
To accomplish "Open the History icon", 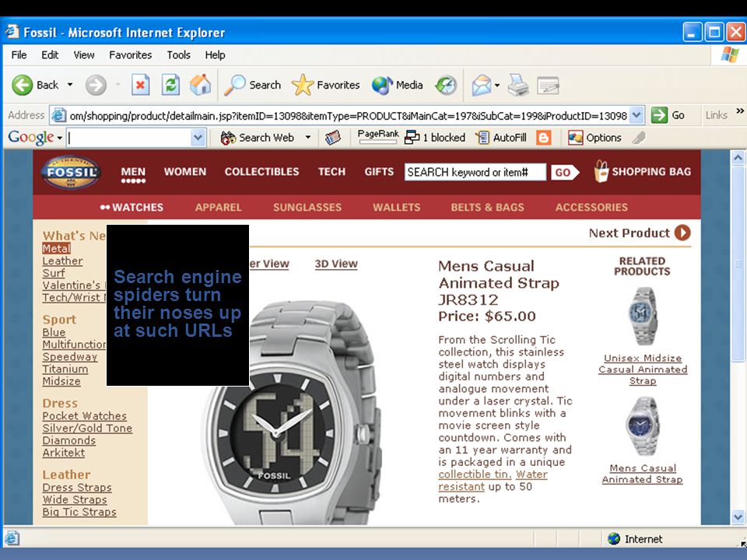I will (x=446, y=86).
